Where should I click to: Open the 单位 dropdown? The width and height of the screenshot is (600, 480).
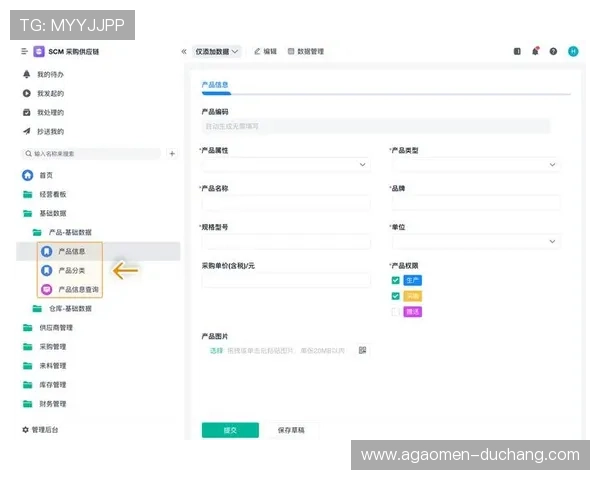point(476,242)
